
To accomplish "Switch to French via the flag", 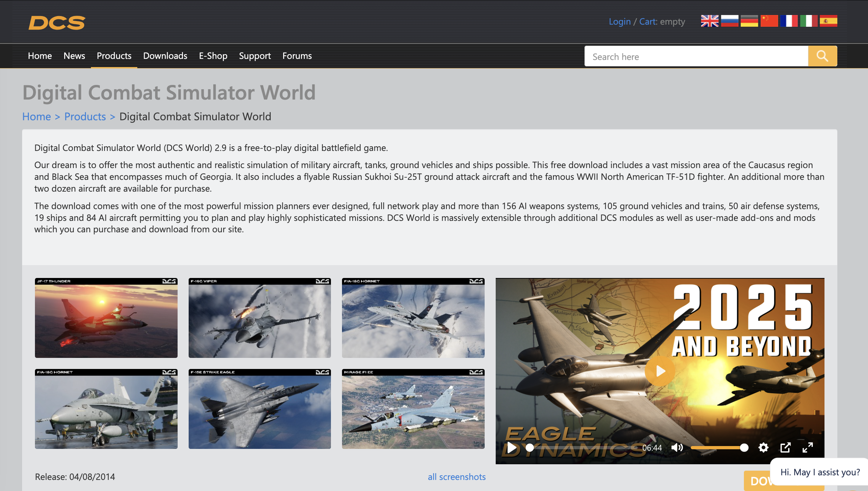I will point(789,21).
